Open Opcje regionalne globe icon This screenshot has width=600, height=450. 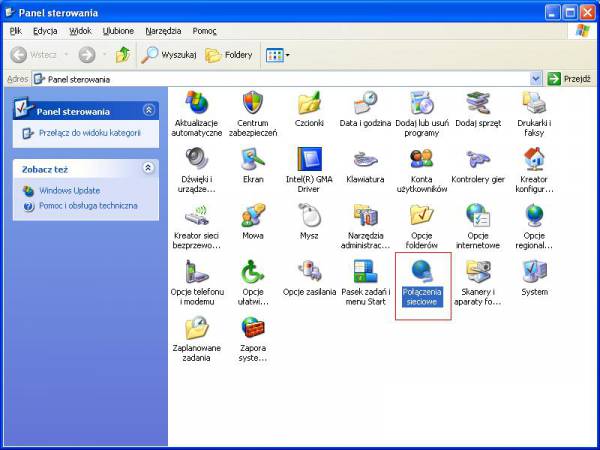[534, 215]
